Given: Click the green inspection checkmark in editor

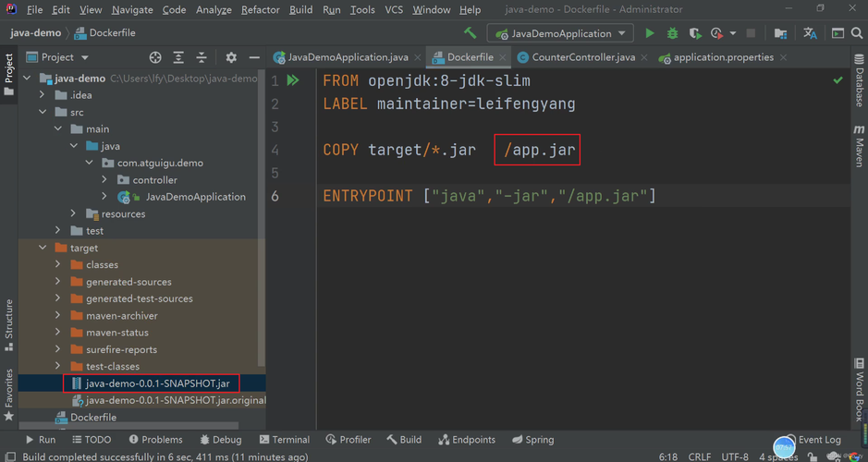Looking at the screenshot, I should pos(838,80).
